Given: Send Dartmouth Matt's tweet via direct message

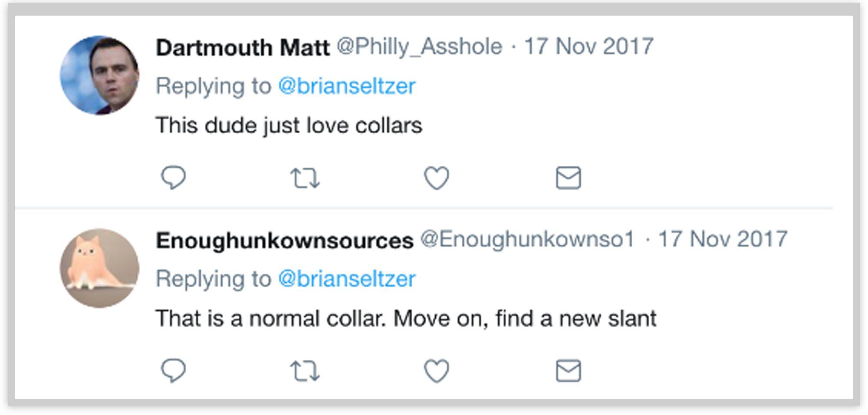Looking at the screenshot, I should (x=568, y=178).
